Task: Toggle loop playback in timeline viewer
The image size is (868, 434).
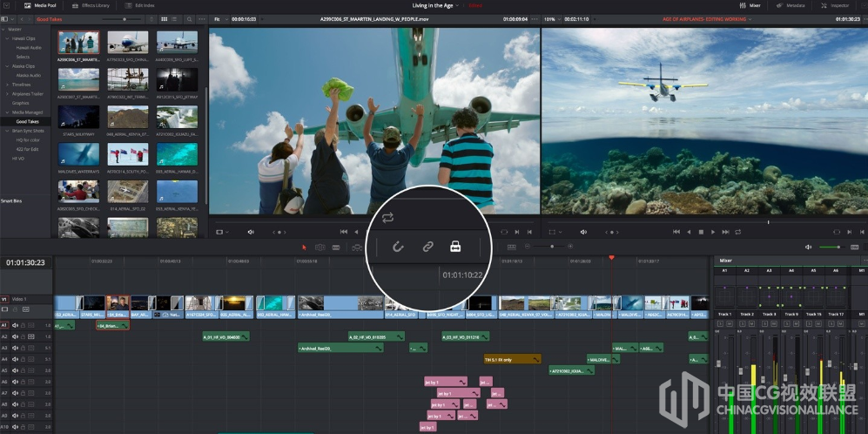Action: (x=738, y=232)
